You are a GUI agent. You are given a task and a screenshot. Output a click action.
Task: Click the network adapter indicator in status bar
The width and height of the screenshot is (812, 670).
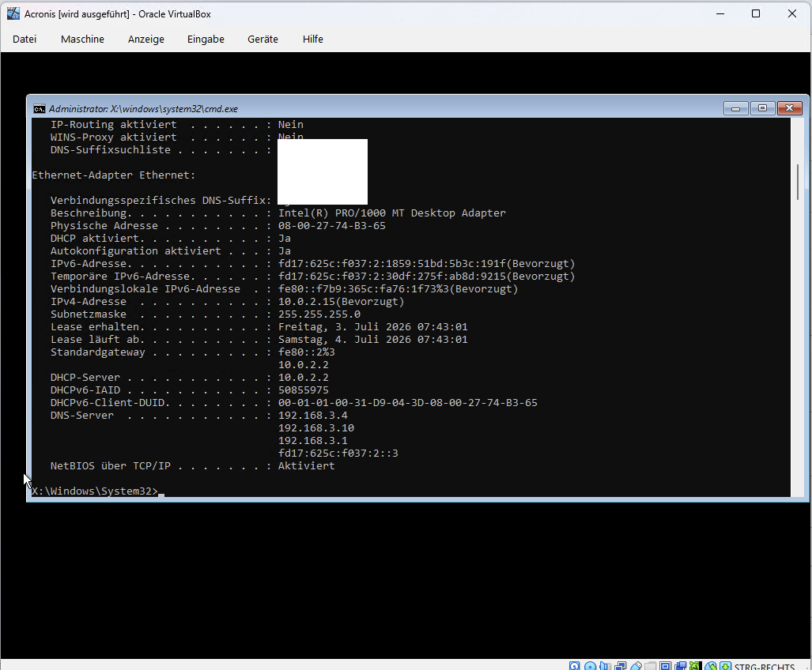[620, 666]
